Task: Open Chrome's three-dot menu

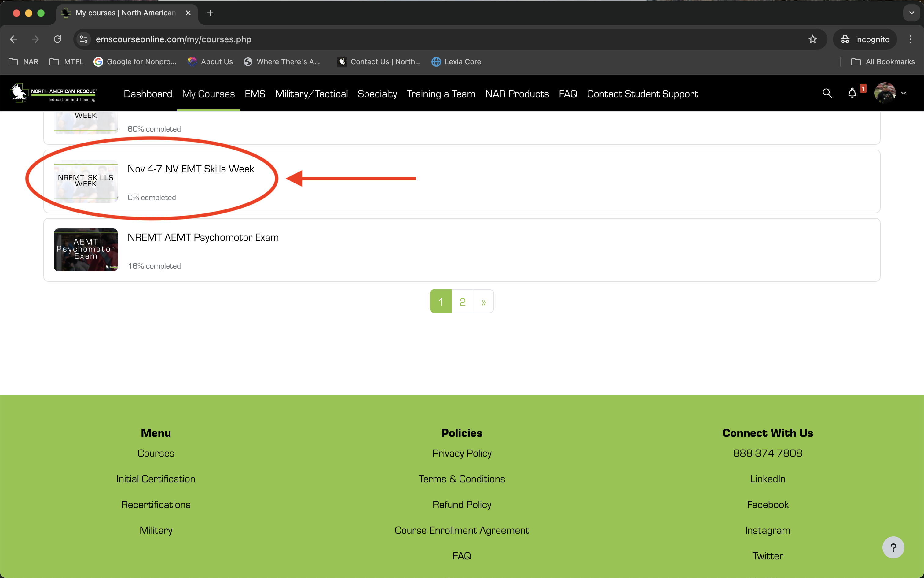Action: (910, 39)
